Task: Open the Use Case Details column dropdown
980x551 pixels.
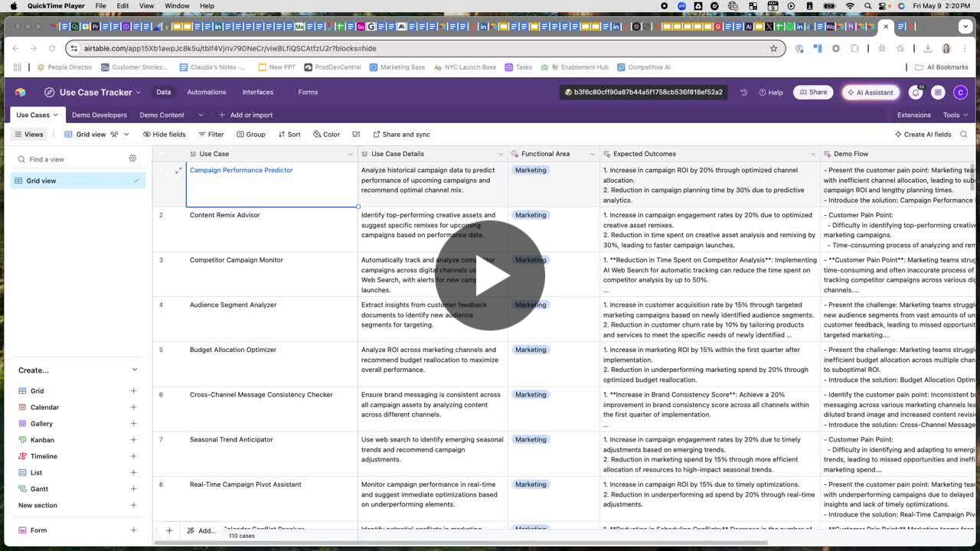Action: (501, 154)
